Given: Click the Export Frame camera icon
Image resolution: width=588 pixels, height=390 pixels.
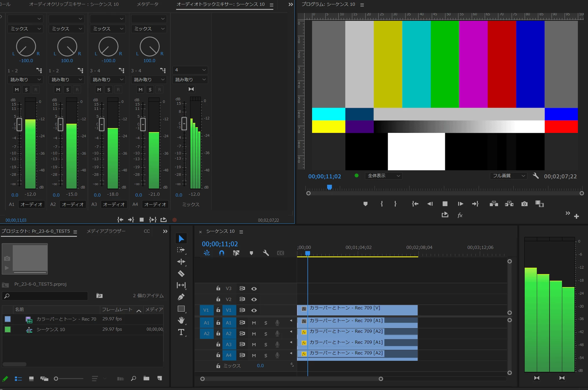Looking at the screenshot, I should tap(524, 204).
